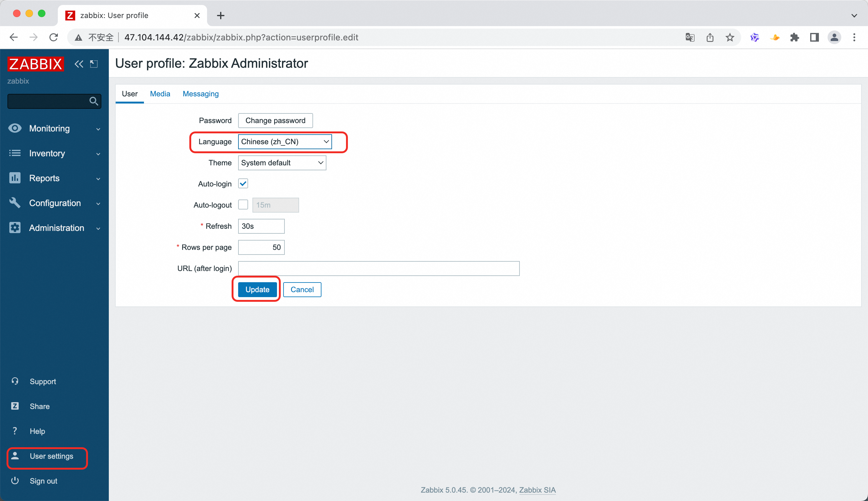
Task: Enable the Auto-logout checkbox
Action: tap(243, 205)
